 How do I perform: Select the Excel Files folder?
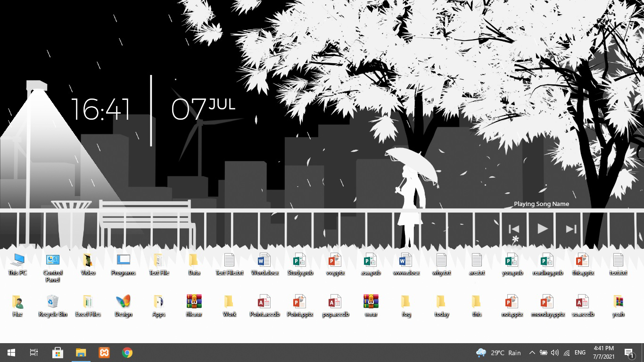pos(88,305)
